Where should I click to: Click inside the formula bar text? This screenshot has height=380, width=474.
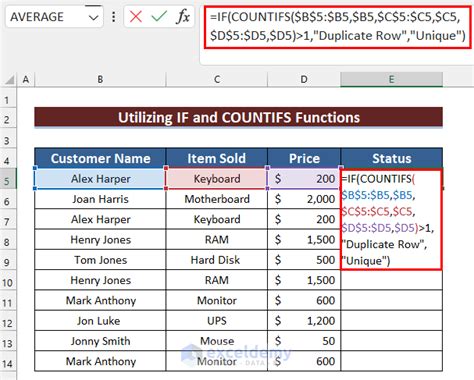[x=337, y=27]
